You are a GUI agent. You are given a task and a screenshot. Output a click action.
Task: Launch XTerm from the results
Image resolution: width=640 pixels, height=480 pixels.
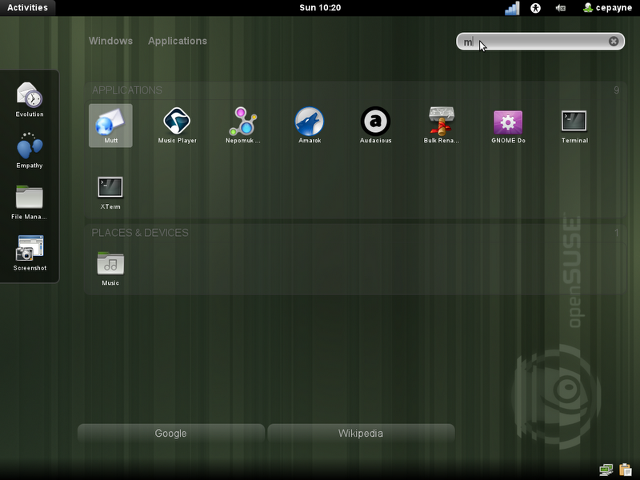[110, 190]
